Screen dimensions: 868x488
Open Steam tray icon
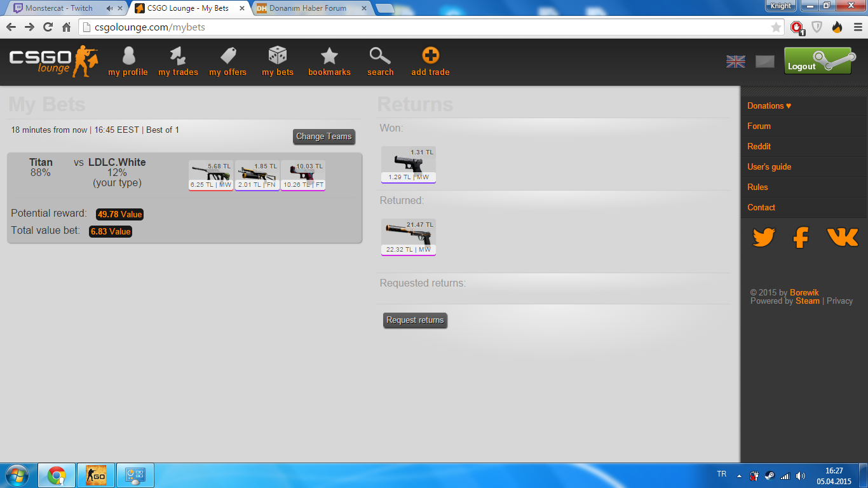pyautogui.click(x=770, y=475)
